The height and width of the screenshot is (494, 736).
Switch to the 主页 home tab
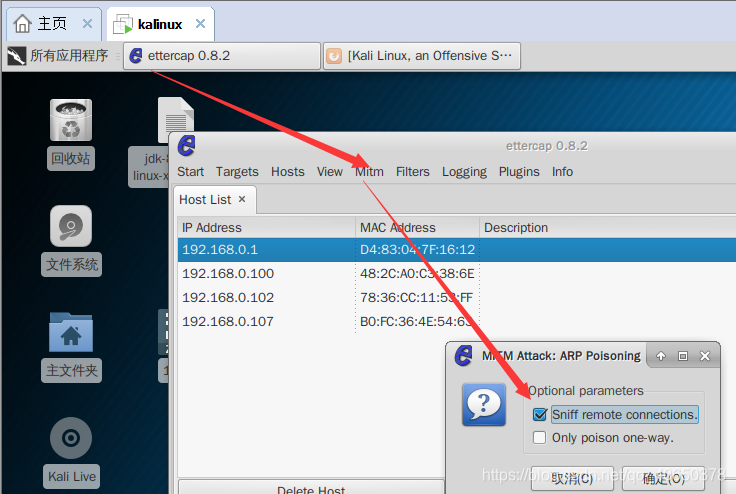[x=52, y=23]
